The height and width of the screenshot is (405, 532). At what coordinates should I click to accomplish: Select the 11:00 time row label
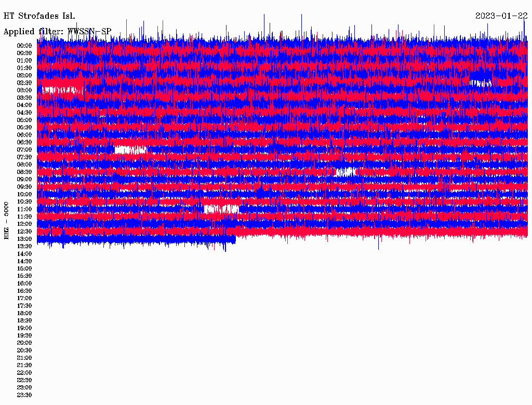point(24,209)
